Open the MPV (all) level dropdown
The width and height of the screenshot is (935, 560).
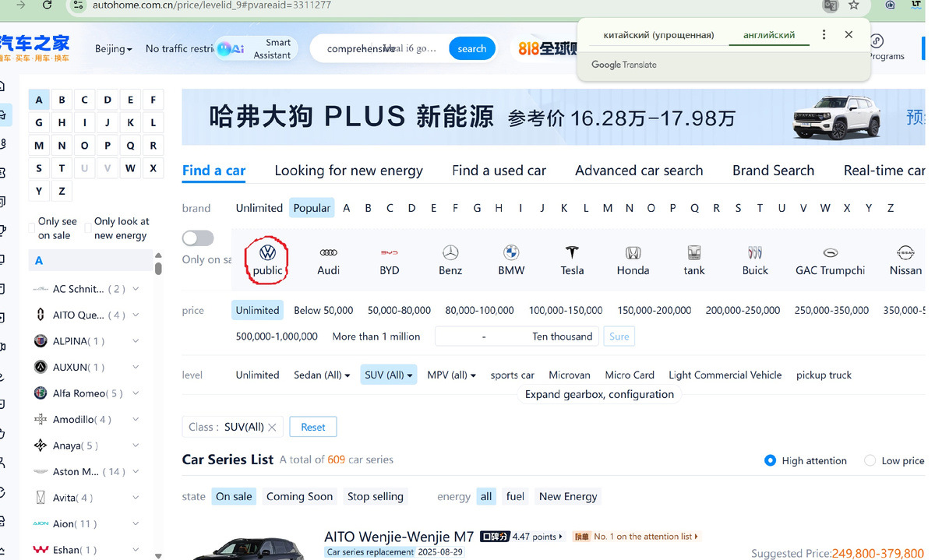click(x=451, y=375)
